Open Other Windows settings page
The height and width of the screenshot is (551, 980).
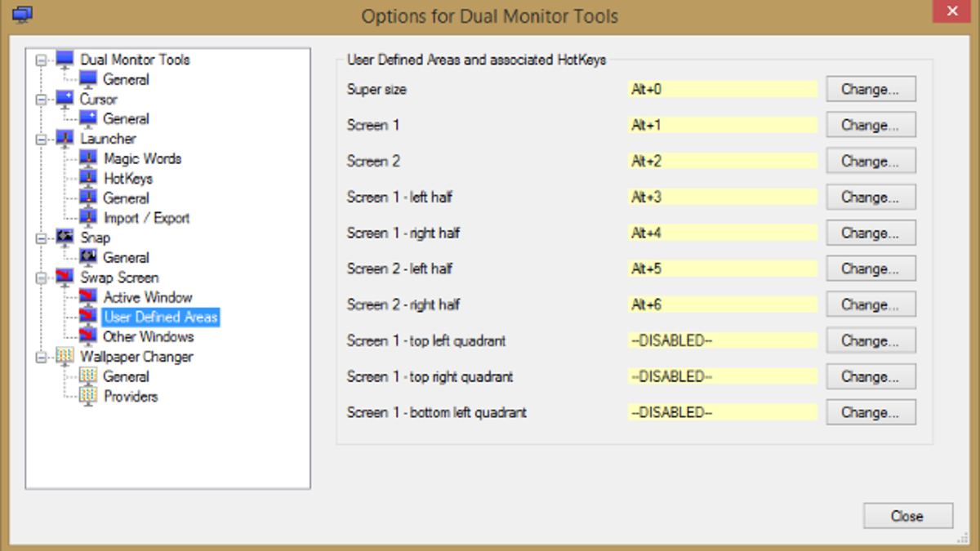(x=148, y=337)
